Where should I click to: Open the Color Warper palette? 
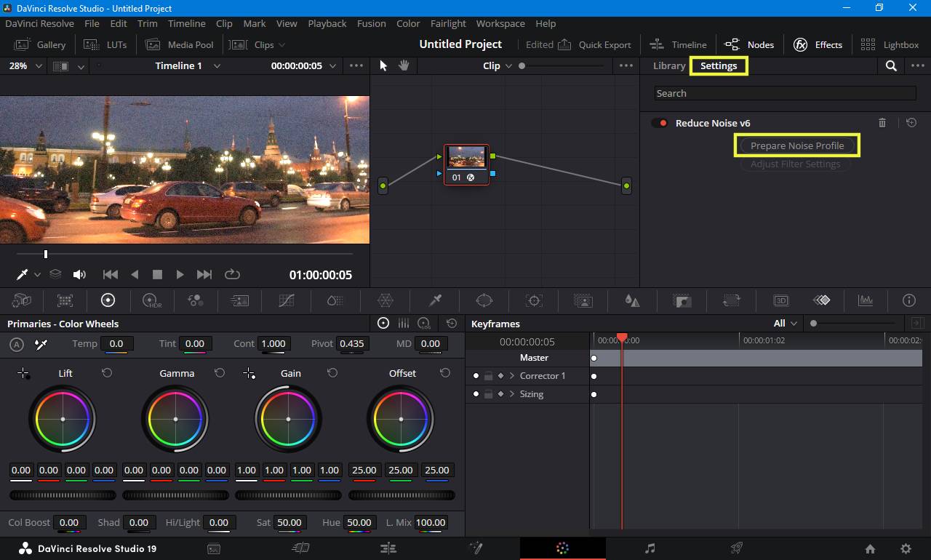pyautogui.click(x=385, y=300)
